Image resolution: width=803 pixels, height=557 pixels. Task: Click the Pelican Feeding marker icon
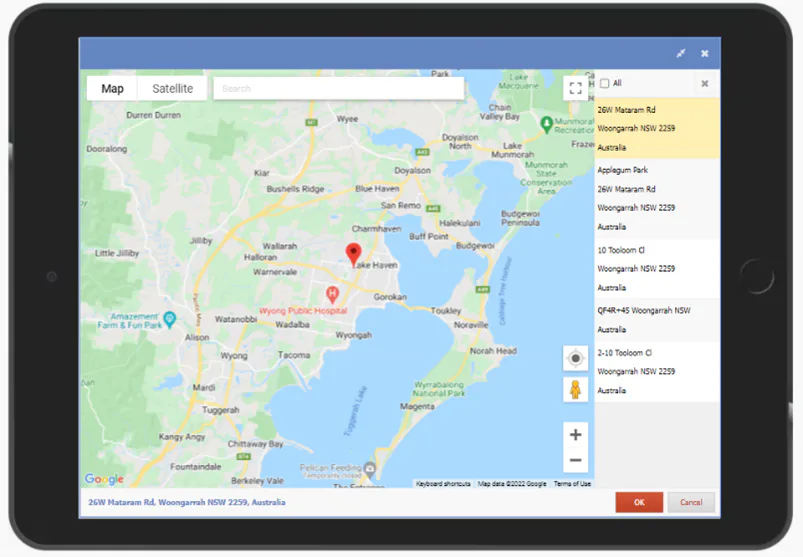369,468
